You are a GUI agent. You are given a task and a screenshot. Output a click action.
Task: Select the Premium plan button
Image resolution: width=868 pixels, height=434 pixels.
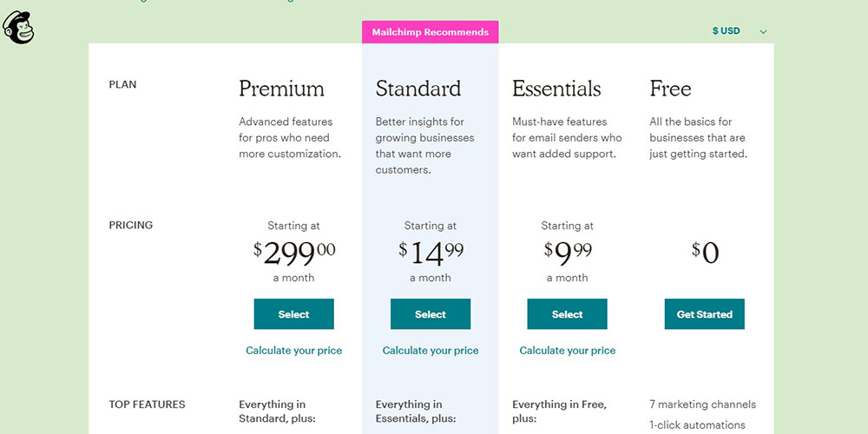(293, 314)
